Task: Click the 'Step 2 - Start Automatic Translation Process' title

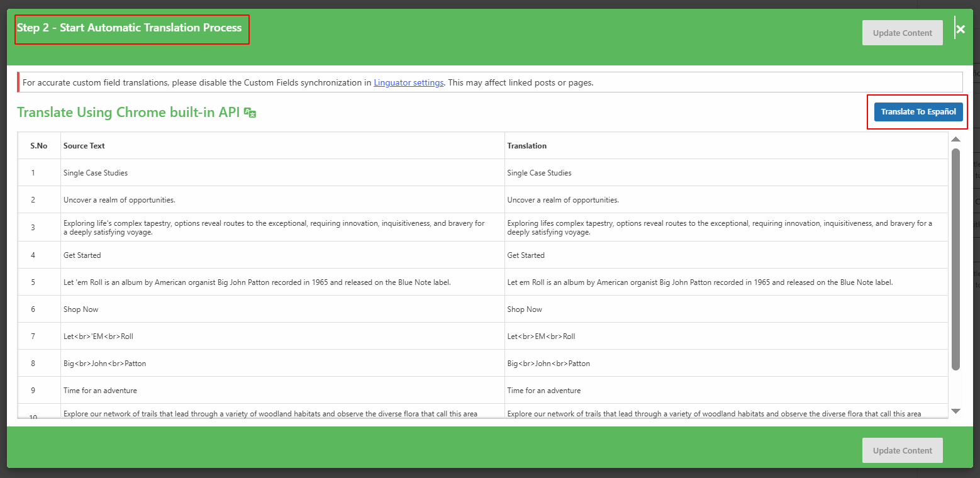Action: [x=130, y=28]
